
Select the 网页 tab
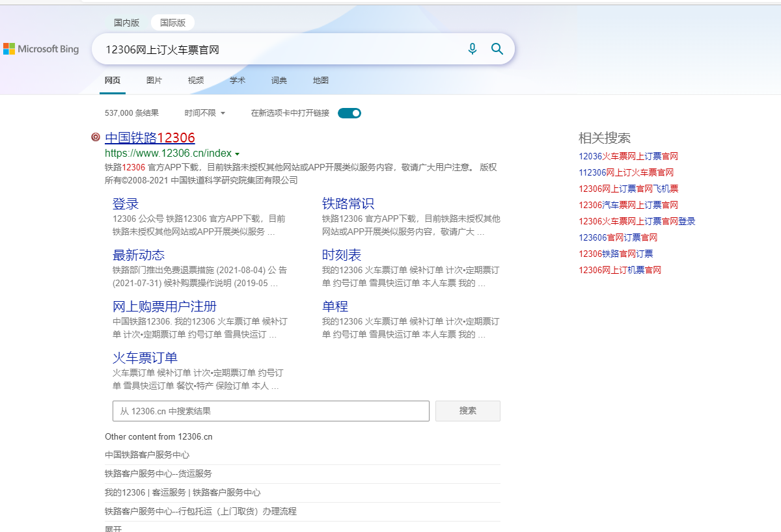113,81
